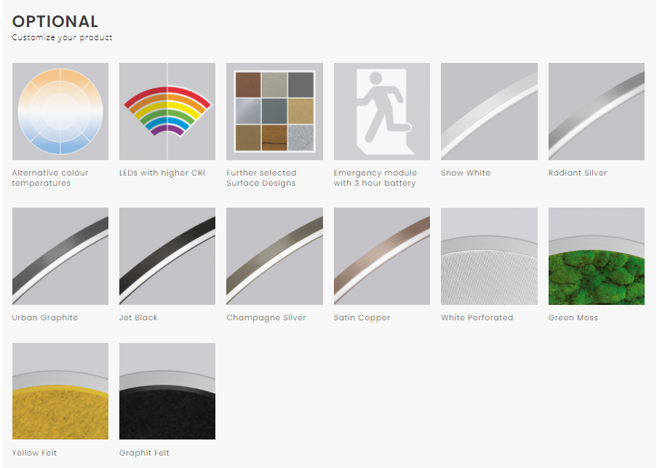
Task: Pick the Jet Black finish swatch
Action: 167,256
